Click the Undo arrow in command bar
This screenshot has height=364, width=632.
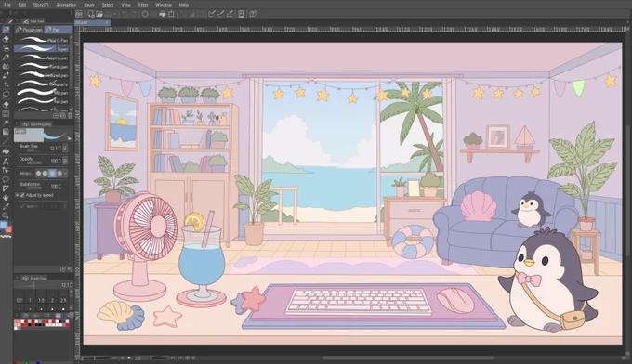pyautogui.click(x=125, y=14)
